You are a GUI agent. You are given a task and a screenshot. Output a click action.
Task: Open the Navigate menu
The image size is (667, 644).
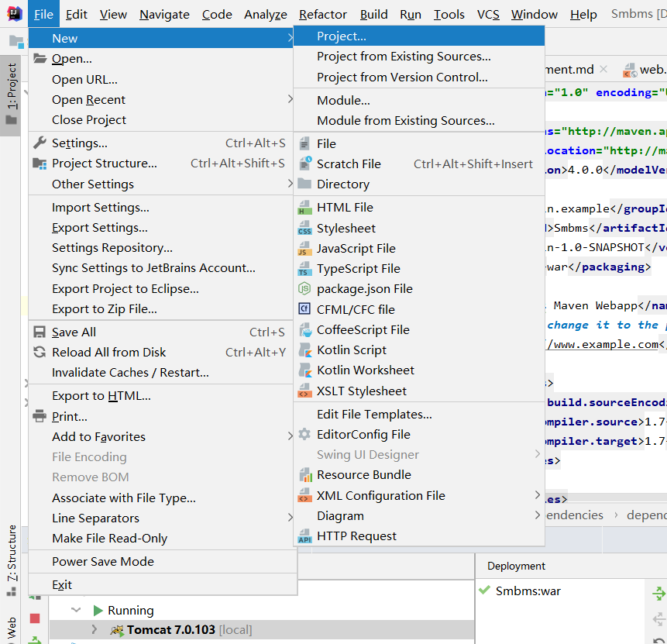pos(164,15)
